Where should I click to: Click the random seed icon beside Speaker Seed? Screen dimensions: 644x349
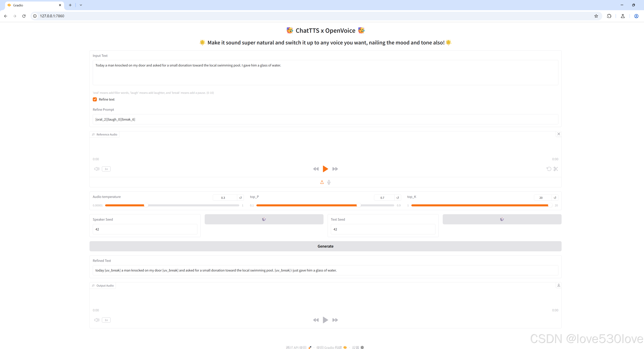point(264,219)
